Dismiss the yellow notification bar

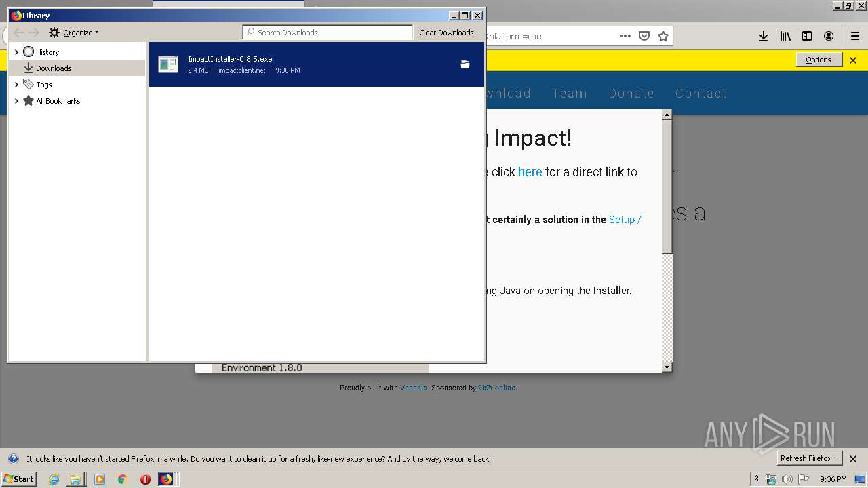pyautogui.click(x=853, y=60)
